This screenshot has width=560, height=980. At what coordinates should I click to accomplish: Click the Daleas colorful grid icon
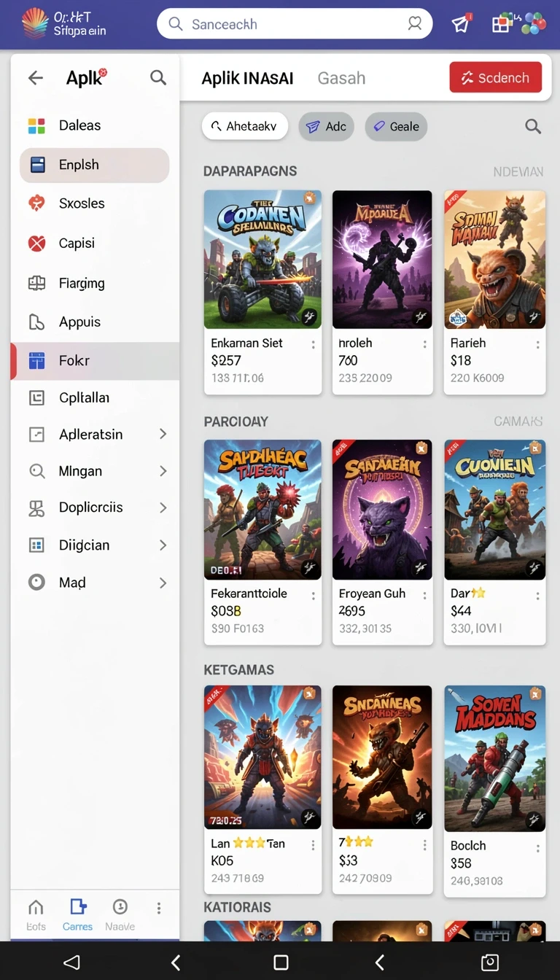(36, 125)
